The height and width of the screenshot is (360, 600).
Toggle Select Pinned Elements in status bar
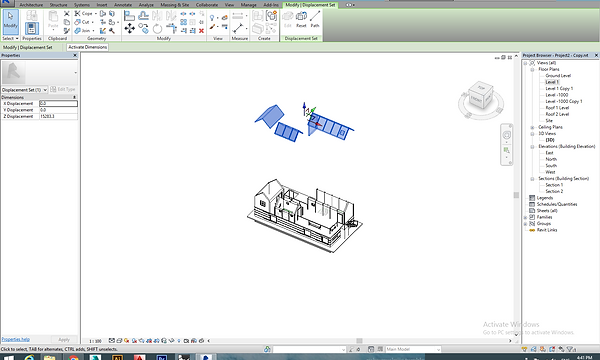pos(543,349)
